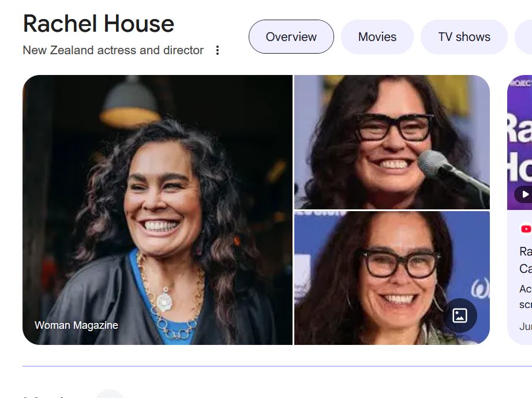Screen dimensions: 532x398
Task: Click the round gray chip at page bottom
Action: [x=109, y=394]
